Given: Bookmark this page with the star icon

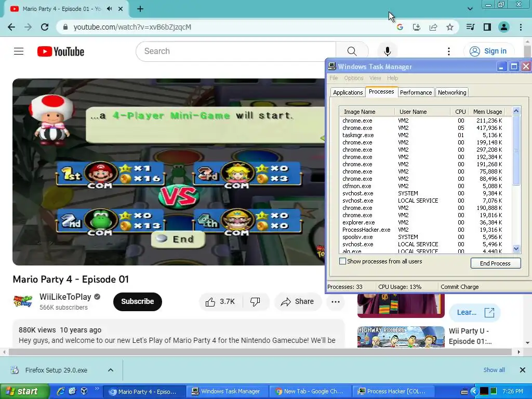Looking at the screenshot, I should [x=450, y=27].
